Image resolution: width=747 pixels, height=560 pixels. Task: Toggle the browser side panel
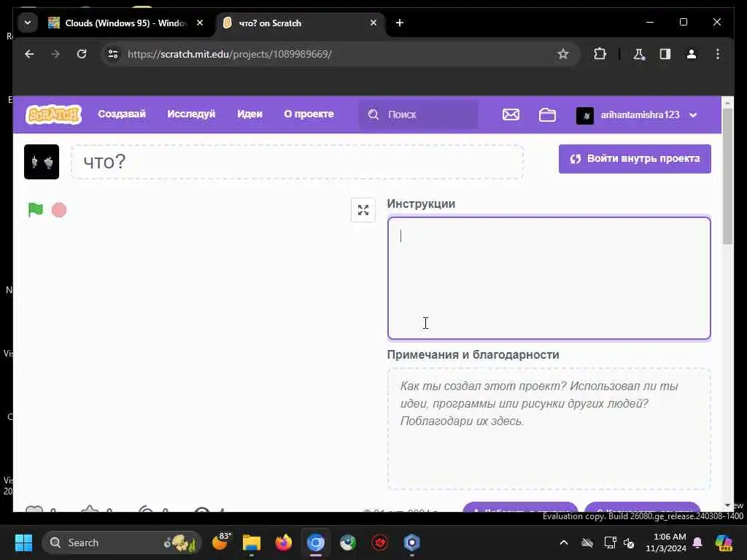[665, 54]
